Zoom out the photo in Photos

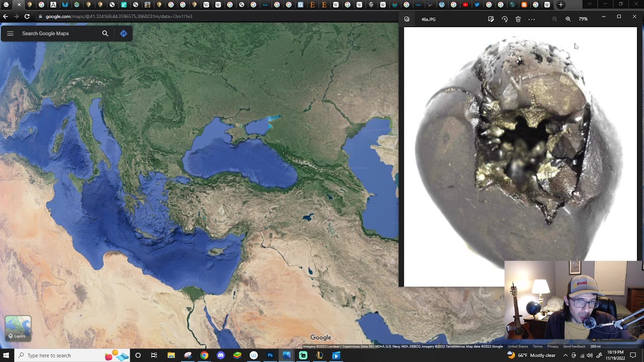pyautogui.click(x=554, y=19)
